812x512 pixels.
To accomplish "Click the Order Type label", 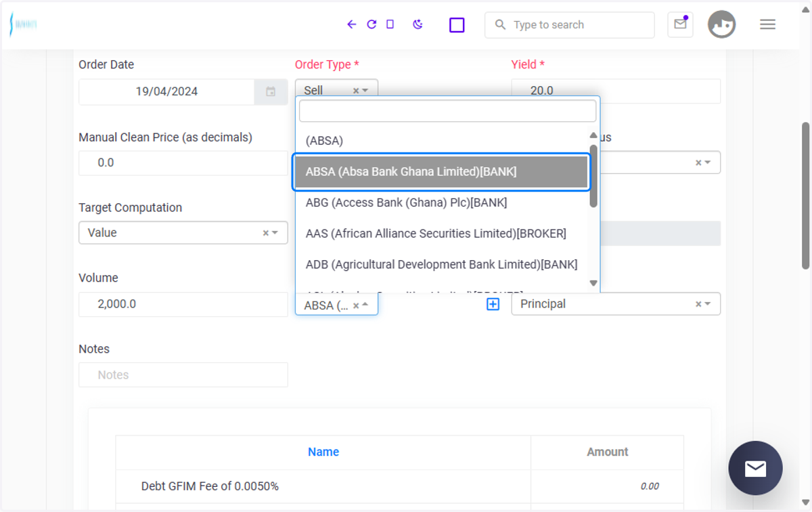I will [x=327, y=64].
